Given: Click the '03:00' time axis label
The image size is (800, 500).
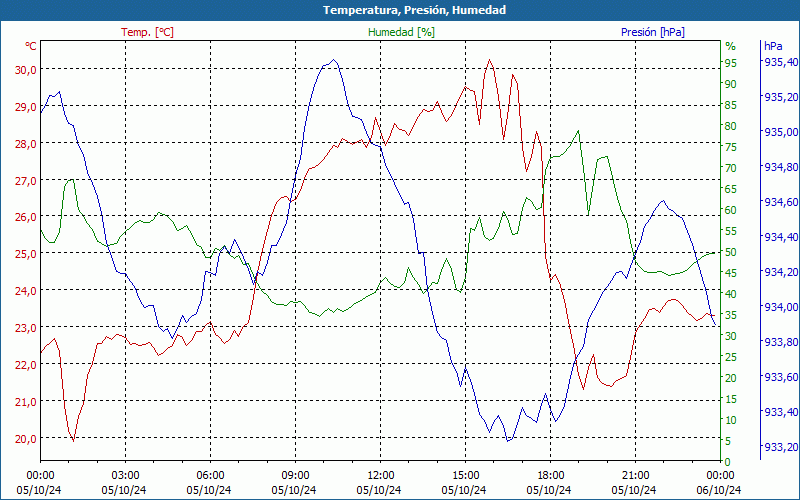Looking at the screenshot, I should (x=126, y=476).
